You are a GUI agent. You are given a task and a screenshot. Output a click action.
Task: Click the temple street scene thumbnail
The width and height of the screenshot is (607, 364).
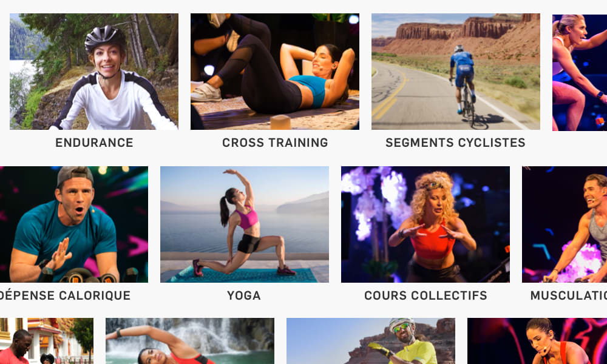[47, 341]
